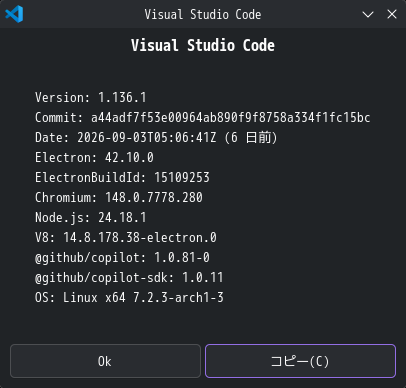This screenshot has height=388, width=406.
Task: Click the Version: 1.136.1 line
Action: pyautogui.click(x=91, y=98)
